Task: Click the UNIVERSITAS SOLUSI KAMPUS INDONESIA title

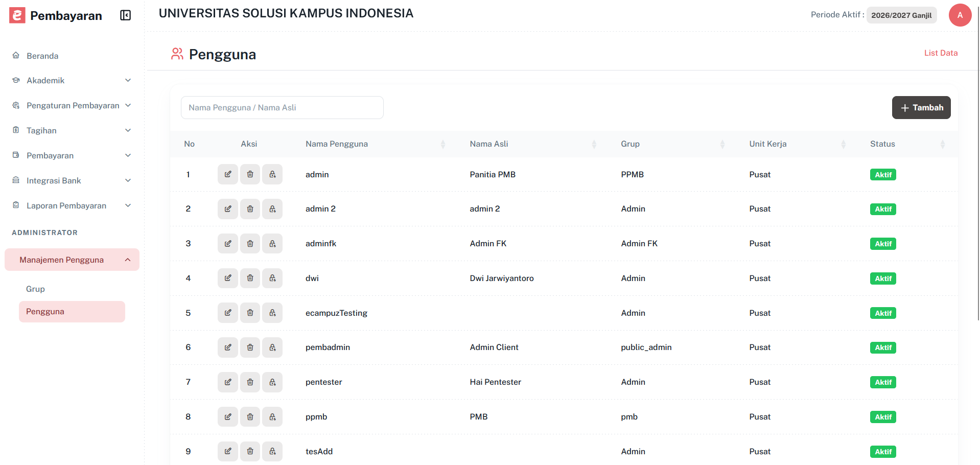Action: pyautogui.click(x=286, y=13)
